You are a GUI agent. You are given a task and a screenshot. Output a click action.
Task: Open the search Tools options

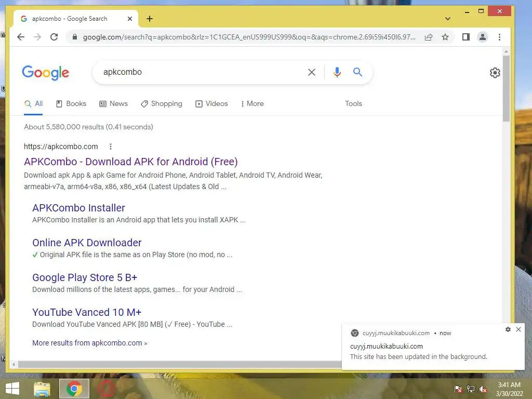click(x=353, y=104)
